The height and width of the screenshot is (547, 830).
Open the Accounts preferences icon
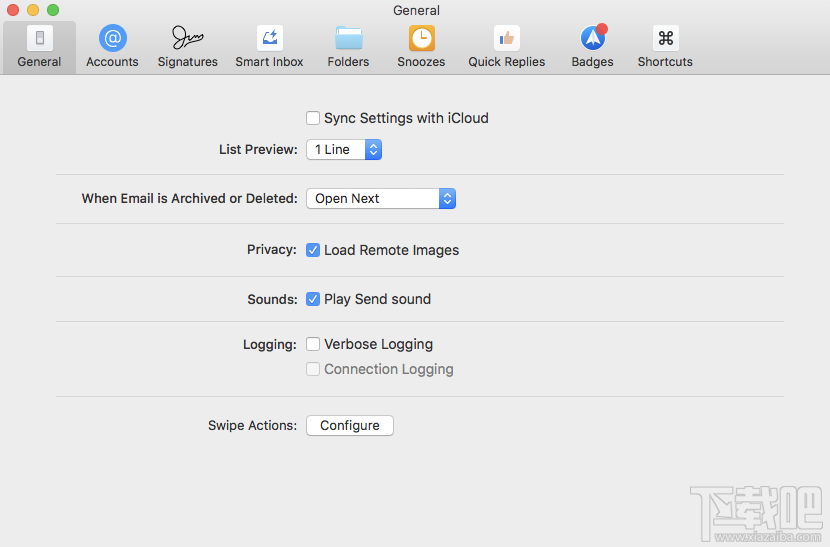(x=112, y=38)
